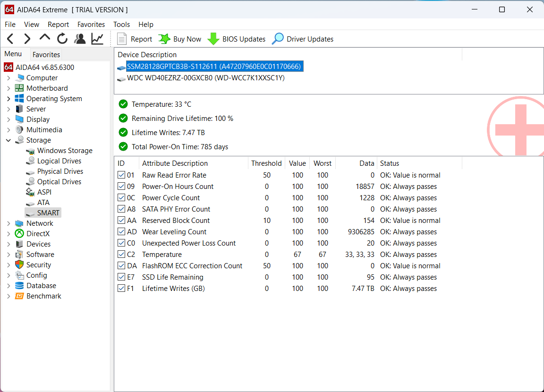Collapse the Storage tree branch
Viewport: 544px width, 392px height.
pyautogui.click(x=8, y=140)
